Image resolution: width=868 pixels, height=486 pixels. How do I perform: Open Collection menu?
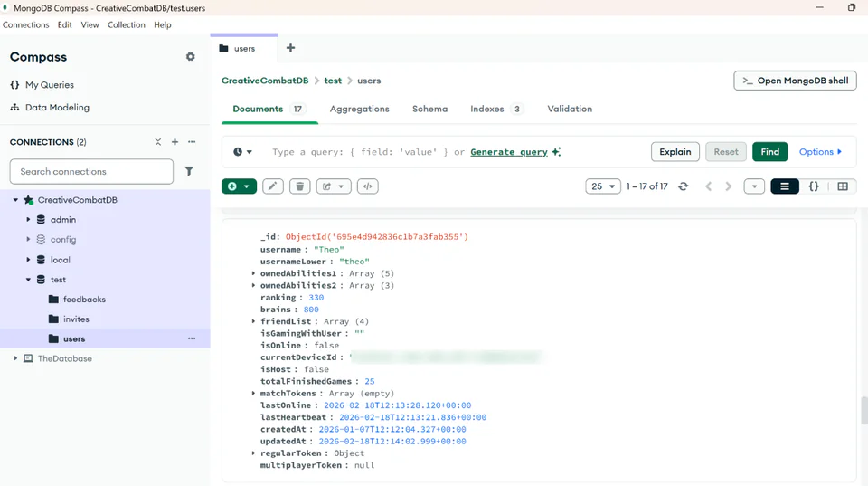coord(127,25)
